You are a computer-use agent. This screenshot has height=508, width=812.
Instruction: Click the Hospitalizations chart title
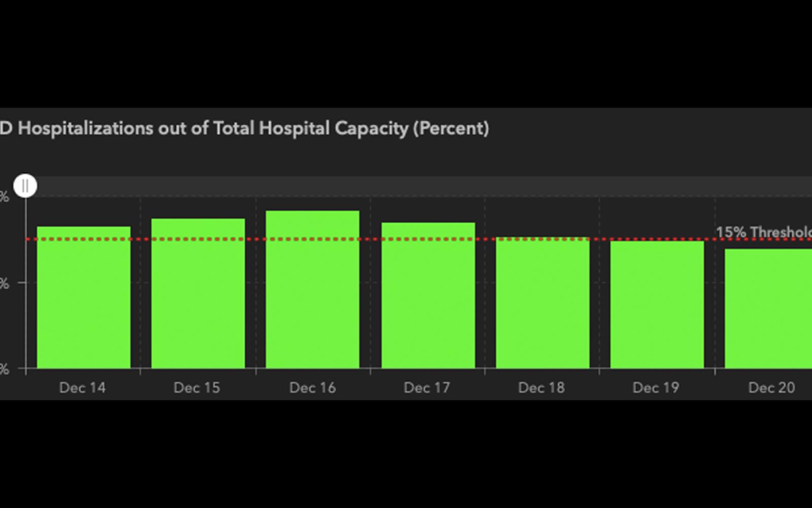(x=245, y=128)
